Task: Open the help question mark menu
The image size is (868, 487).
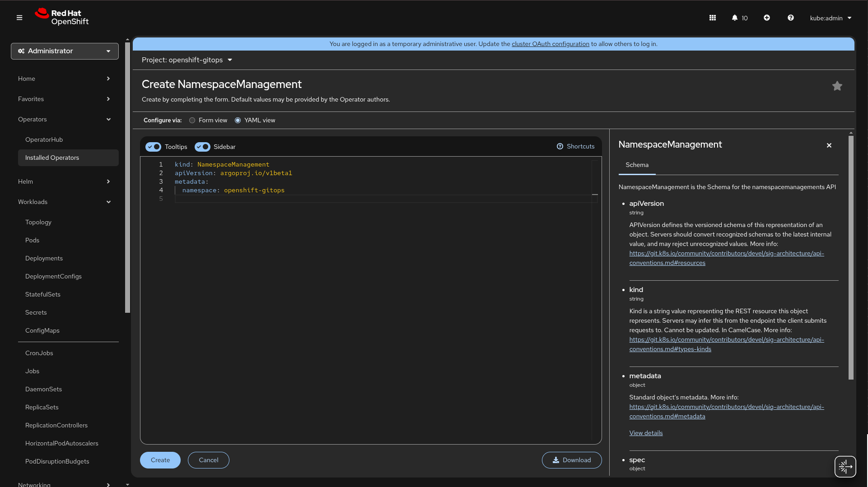Action: point(791,18)
